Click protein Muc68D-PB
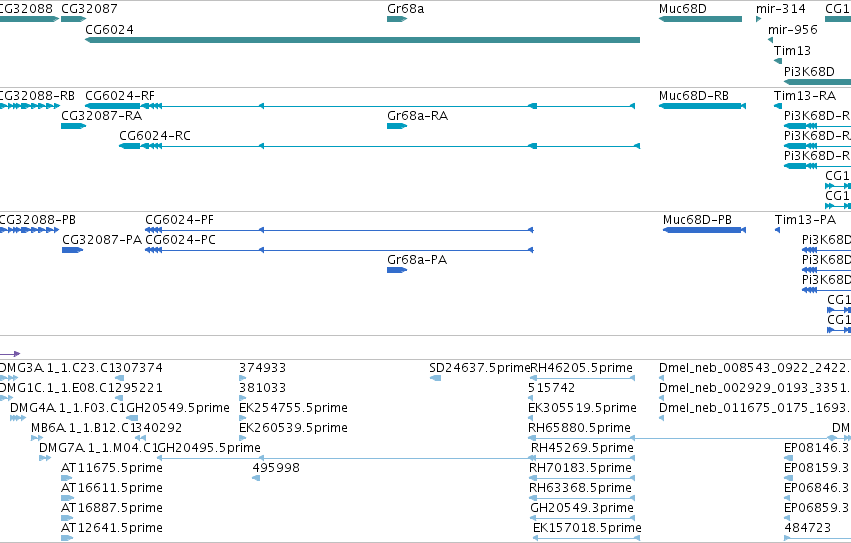This screenshot has width=851, height=543. point(704,230)
